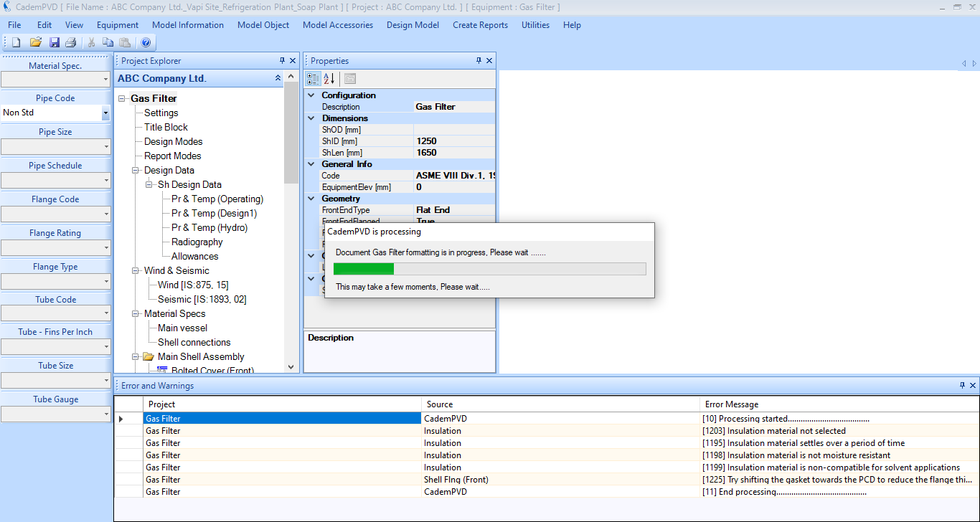The height and width of the screenshot is (522, 980).
Task: Save the project with the floppy icon
Action: coord(54,42)
